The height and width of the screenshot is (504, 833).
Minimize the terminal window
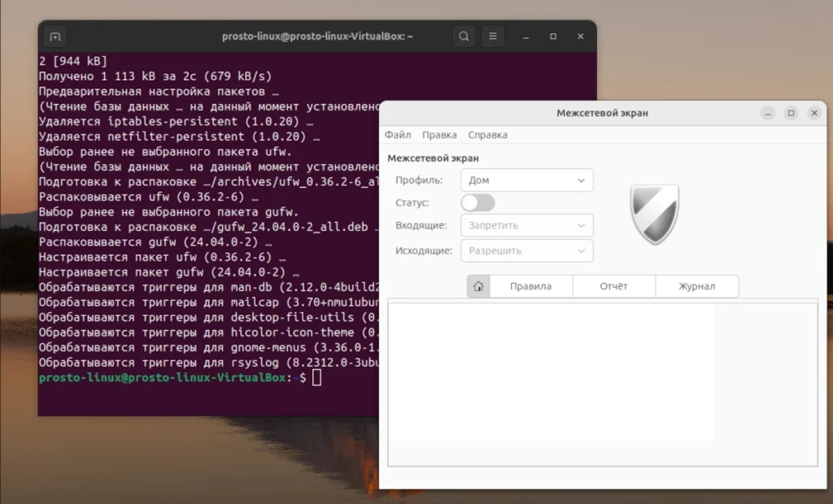pyautogui.click(x=526, y=37)
